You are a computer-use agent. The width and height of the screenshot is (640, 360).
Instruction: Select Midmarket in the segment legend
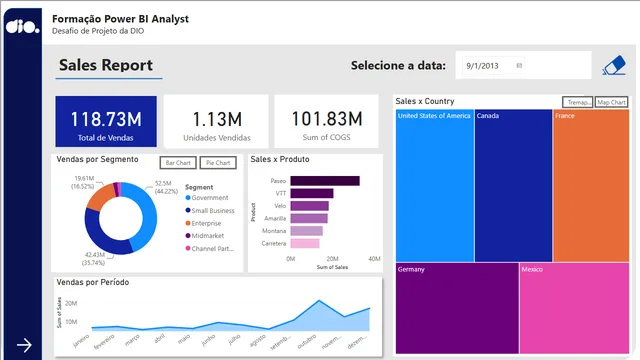coord(204,236)
